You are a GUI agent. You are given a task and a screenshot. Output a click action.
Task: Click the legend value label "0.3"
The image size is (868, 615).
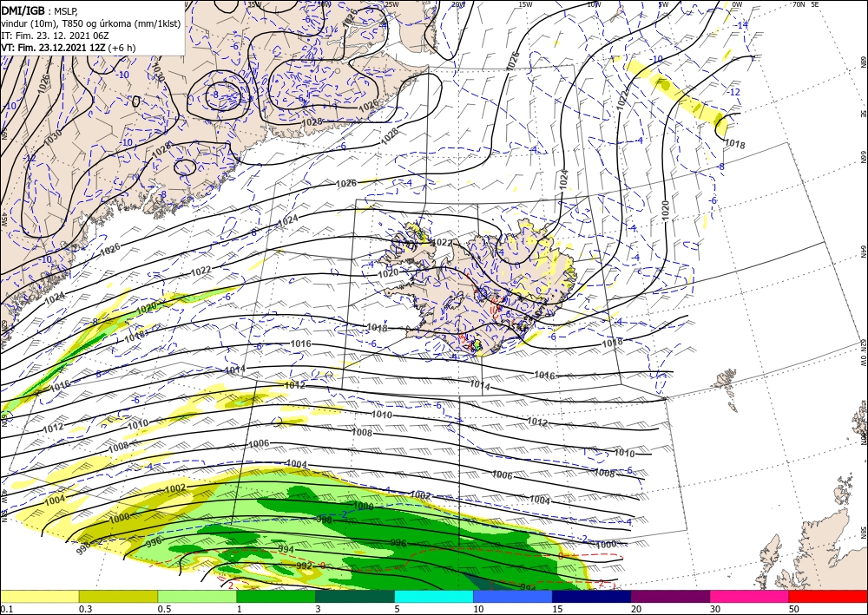pos(85,609)
